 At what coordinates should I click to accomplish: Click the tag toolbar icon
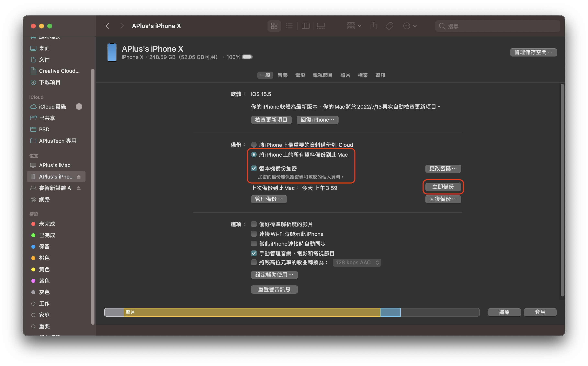click(x=389, y=26)
